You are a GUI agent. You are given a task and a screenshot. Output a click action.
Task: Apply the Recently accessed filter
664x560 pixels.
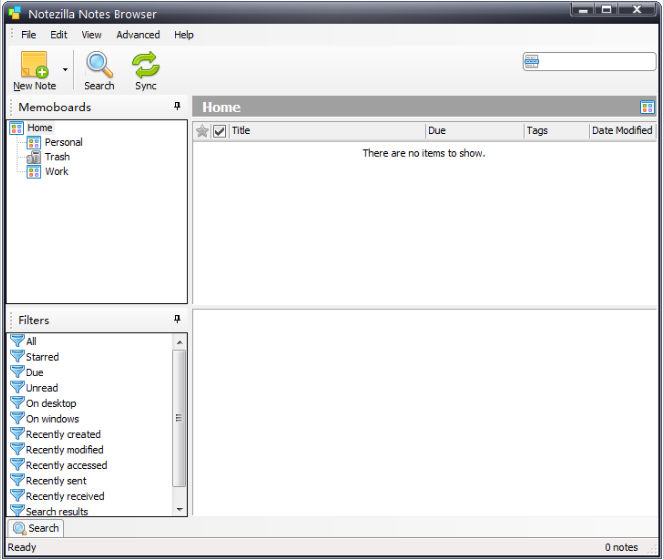tap(66, 465)
